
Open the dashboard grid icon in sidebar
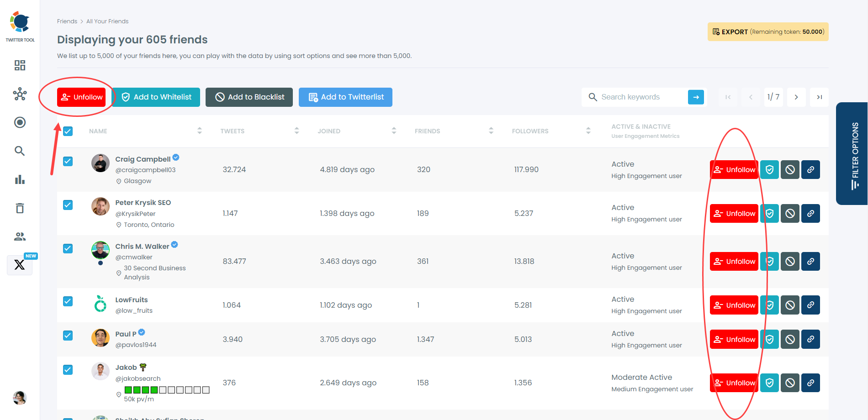(x=20, y=65)
